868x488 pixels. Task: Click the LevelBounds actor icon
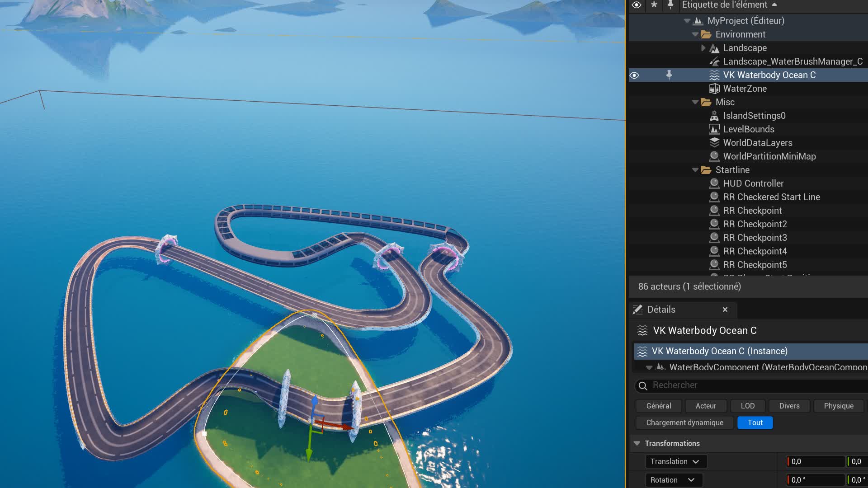point(714,129)
